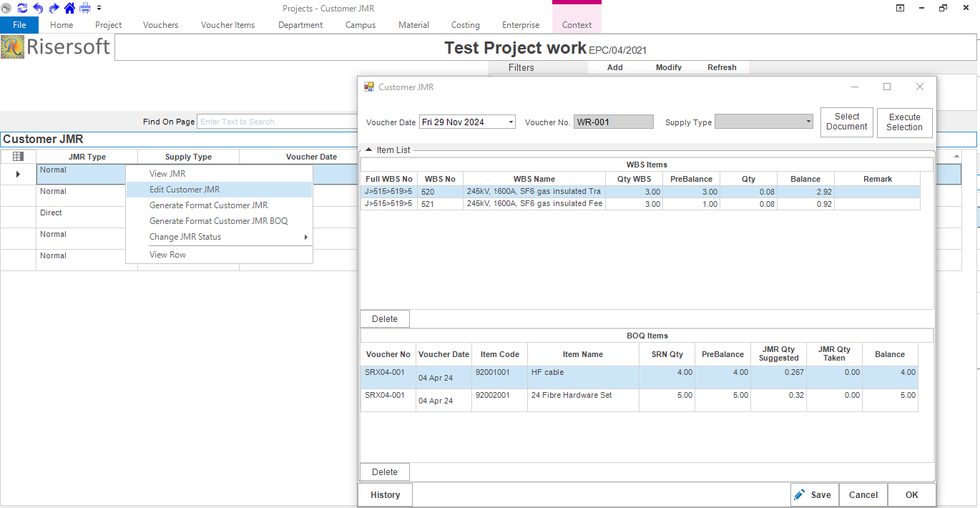Click the ribbon display options icon
Screen dimensions: 980x508
pyautogui.click(x=900, y=8)
